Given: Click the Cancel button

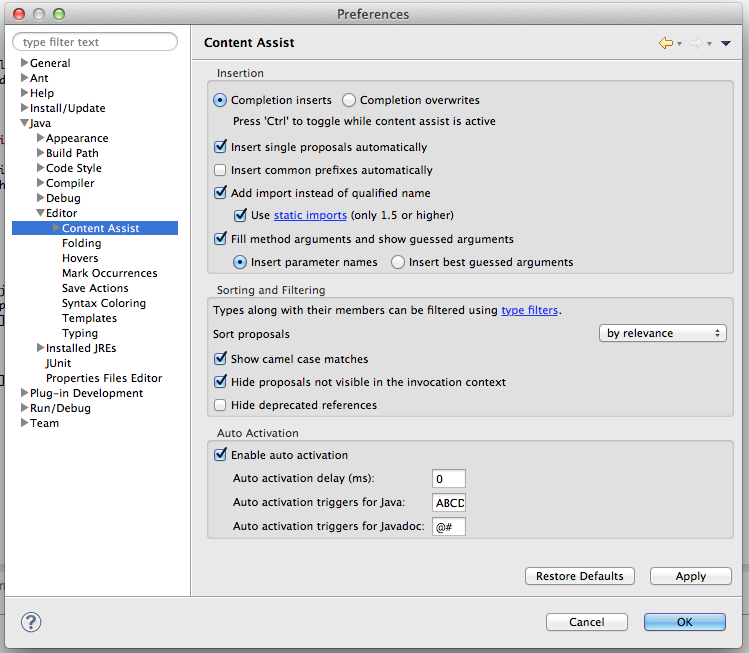Looking at the screenshot, I should [587, 622].
